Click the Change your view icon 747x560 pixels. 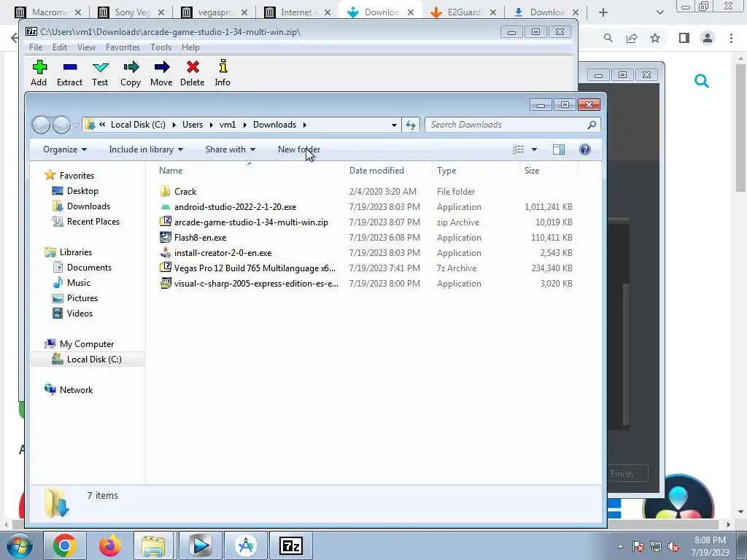pos(519,149)
